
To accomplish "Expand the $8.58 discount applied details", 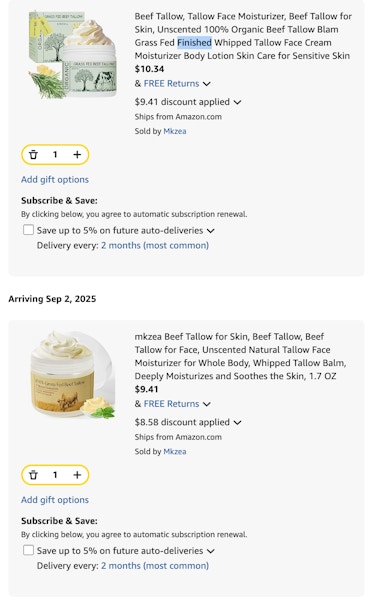I will click(x=237, y=422).
